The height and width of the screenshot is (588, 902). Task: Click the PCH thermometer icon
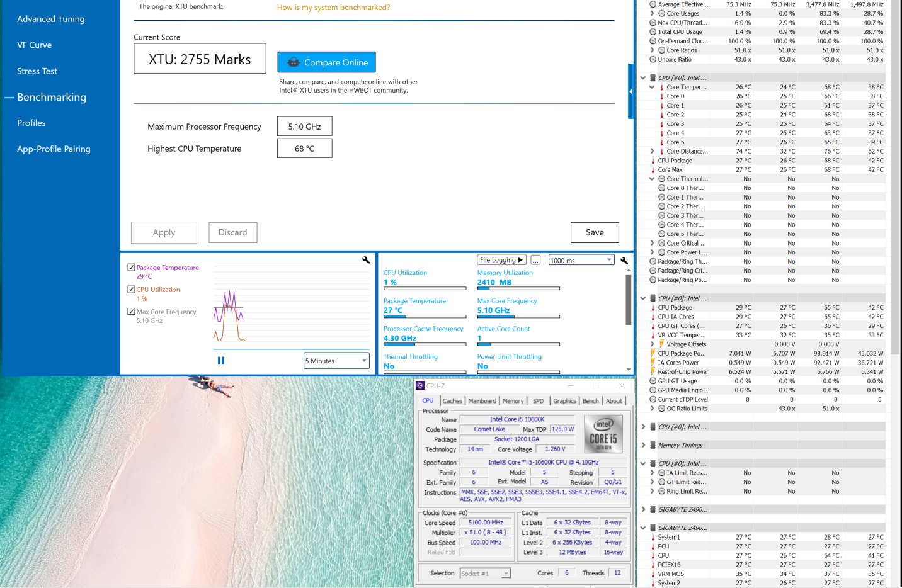[653, 546]
